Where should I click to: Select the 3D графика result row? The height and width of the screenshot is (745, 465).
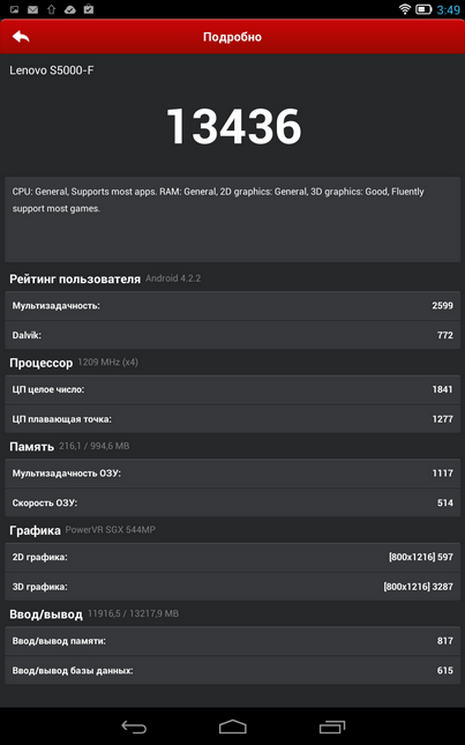point(232,586)
